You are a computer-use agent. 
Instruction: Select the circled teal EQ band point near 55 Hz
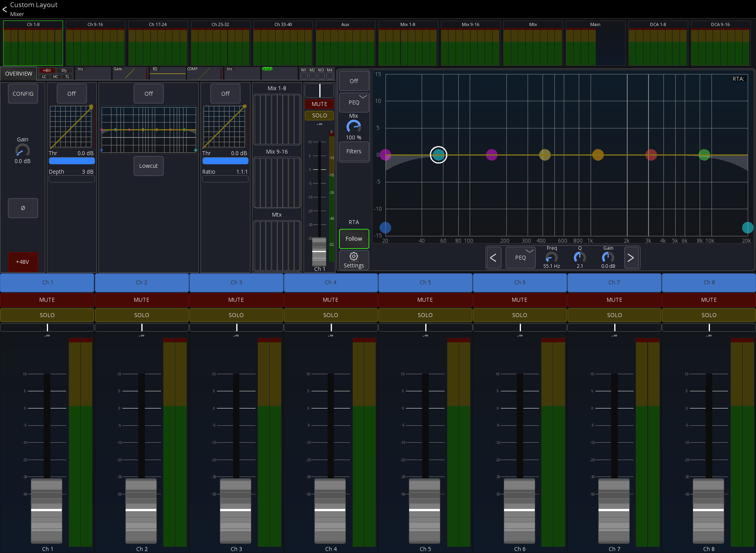click(x=438, y=155)
